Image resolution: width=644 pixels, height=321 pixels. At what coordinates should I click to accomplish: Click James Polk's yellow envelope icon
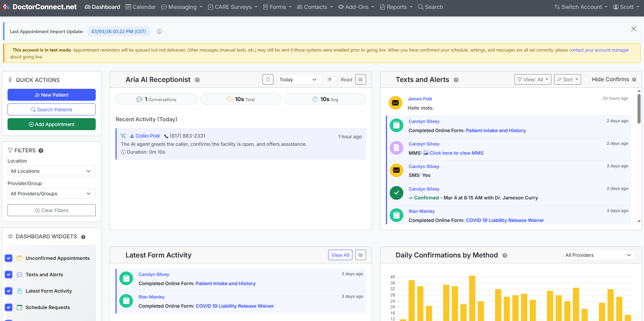[x=395, y=103]
